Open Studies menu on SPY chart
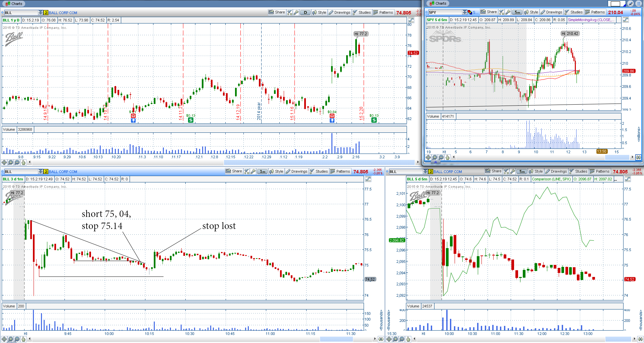 pos(573,12)
